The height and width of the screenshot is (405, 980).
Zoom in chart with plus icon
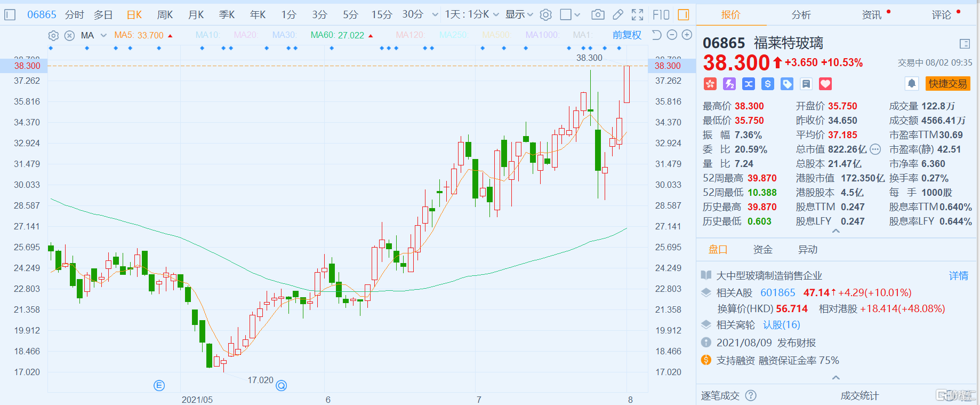coord(687,35)
